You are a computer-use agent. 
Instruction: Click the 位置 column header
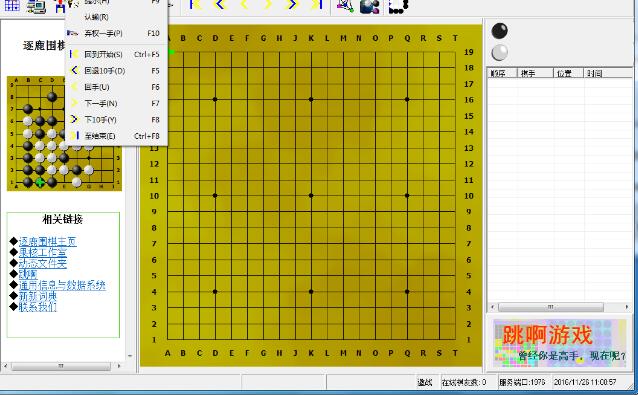pyautogui.click(x=568, y=73)
